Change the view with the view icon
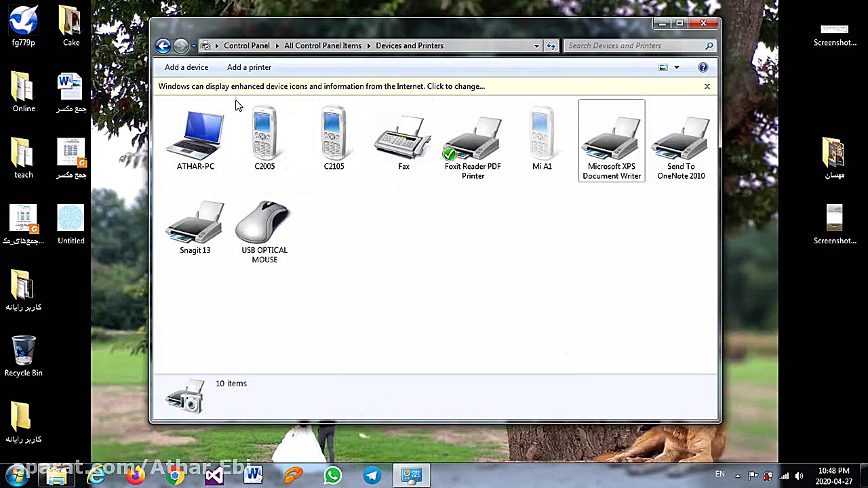Image resolution: width=868 pixels, height=488 pixels. tap(663, 67)
